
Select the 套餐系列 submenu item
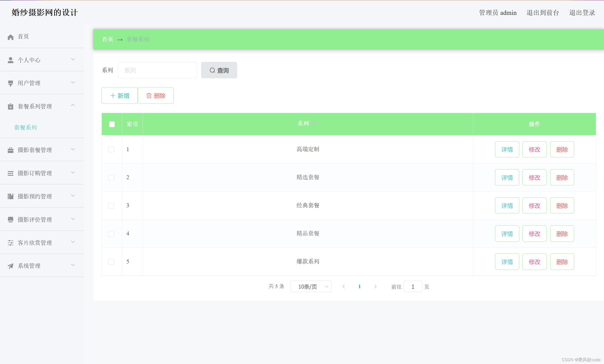(26, 127)
